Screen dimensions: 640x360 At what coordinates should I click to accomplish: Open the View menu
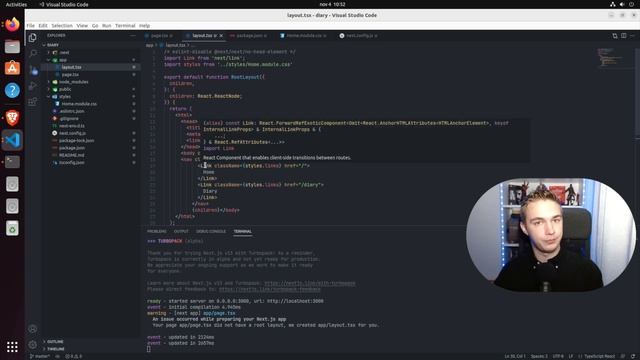point(82,26)
